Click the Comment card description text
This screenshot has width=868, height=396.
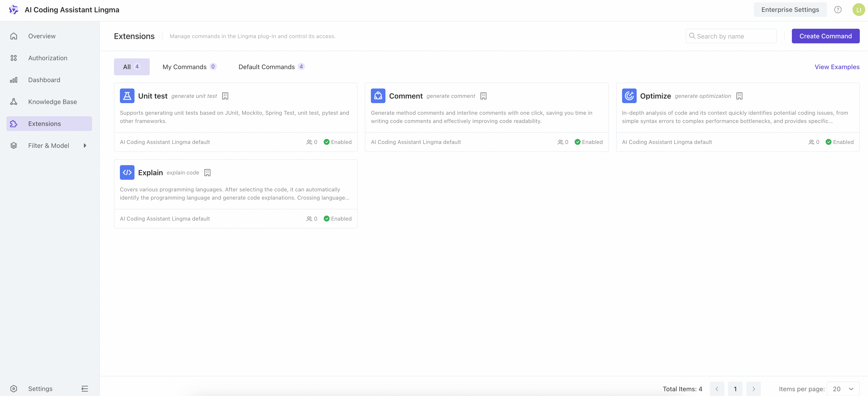pos(481,117)
